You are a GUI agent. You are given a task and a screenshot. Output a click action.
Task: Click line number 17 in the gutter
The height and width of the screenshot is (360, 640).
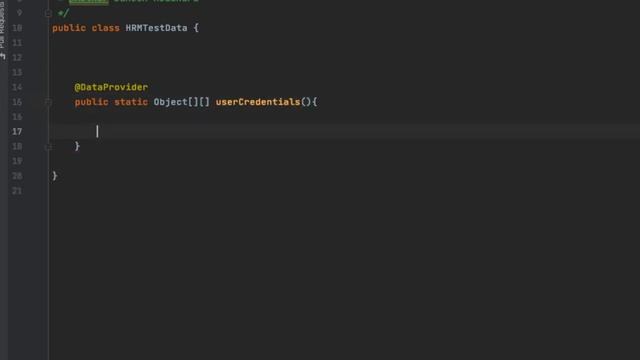coord(17,131)
